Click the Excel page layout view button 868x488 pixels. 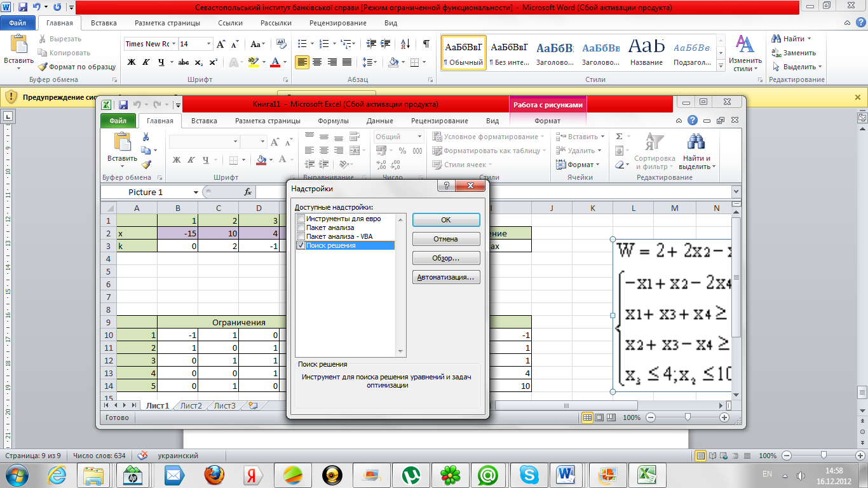[599, 417]
